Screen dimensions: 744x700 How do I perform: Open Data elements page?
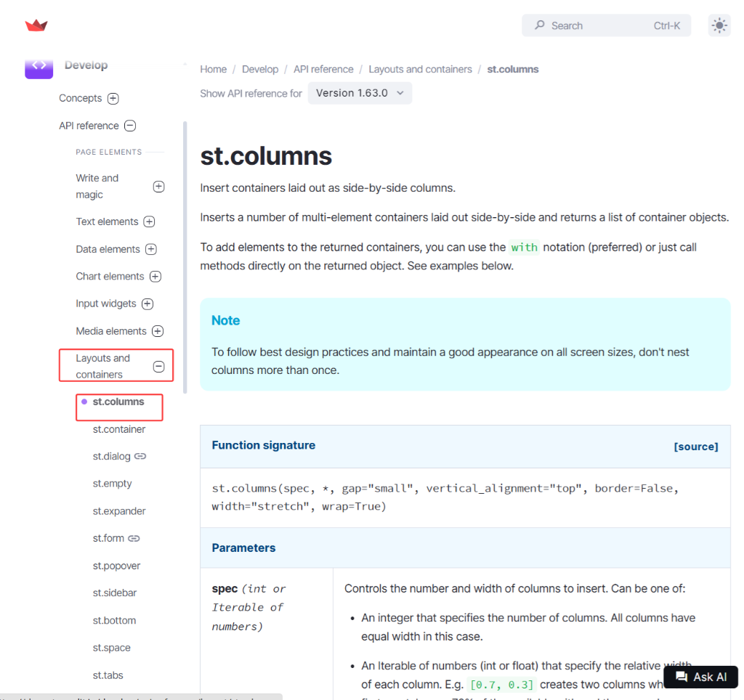[108, 249]
